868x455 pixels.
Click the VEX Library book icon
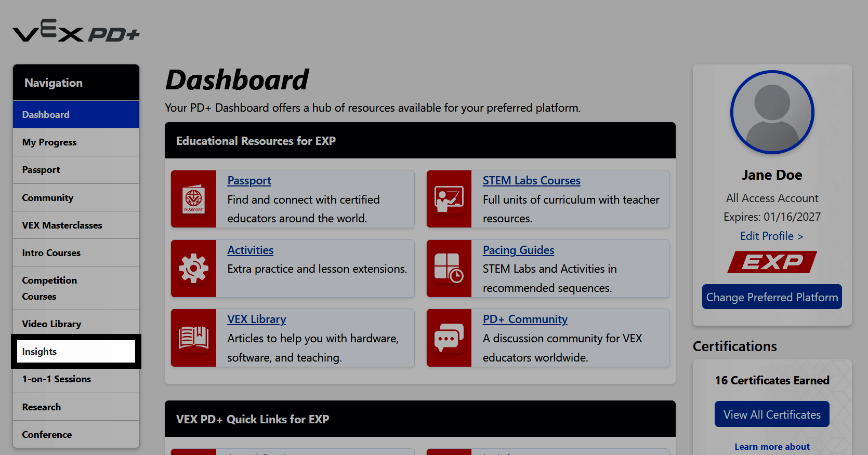click(193, 338)
